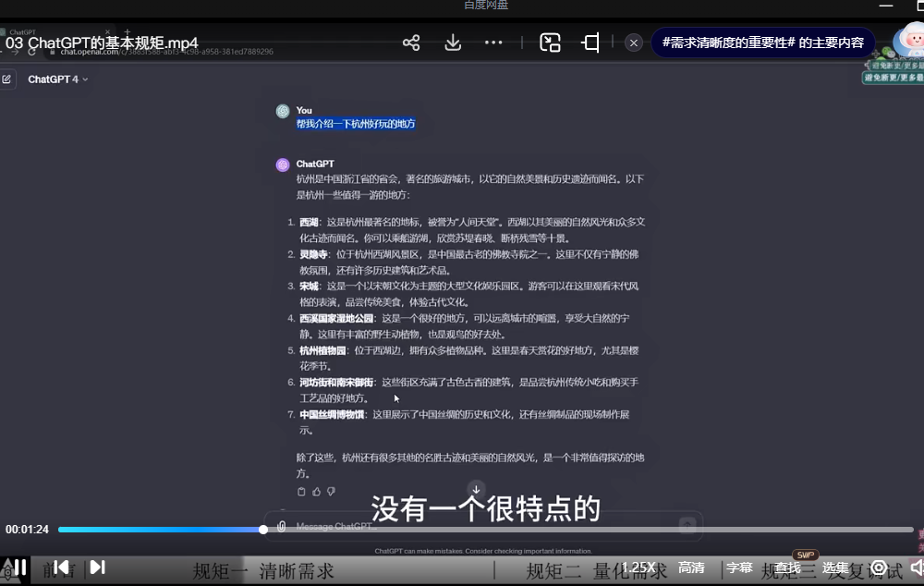Click the 中国丝绸博物馆 list heading
This screenshot has width=924, height=586.
[x=332, y=414]
